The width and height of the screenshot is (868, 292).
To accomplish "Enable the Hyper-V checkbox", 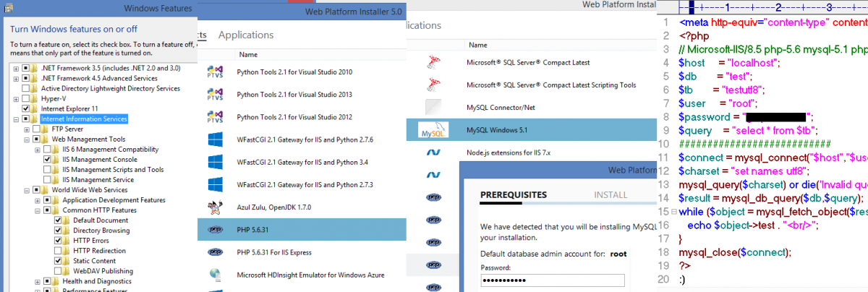I will (x=26, y=98).
